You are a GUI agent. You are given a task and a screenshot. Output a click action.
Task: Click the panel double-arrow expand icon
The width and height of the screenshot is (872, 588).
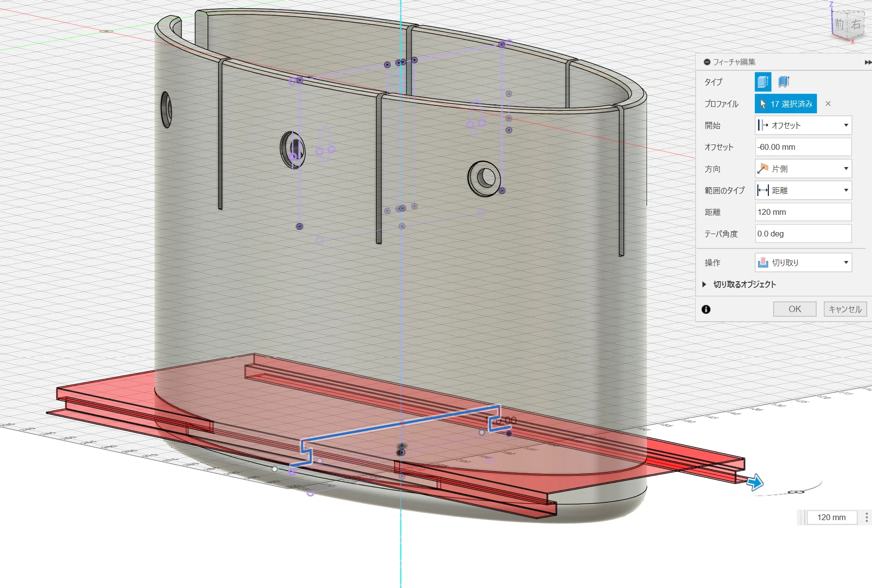point(868,62)
